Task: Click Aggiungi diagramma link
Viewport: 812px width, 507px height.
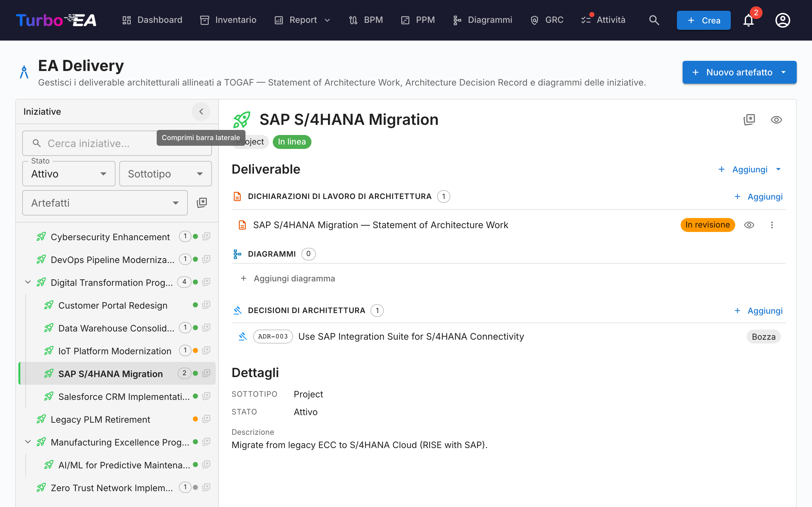Action: click(x=288, y=278)
